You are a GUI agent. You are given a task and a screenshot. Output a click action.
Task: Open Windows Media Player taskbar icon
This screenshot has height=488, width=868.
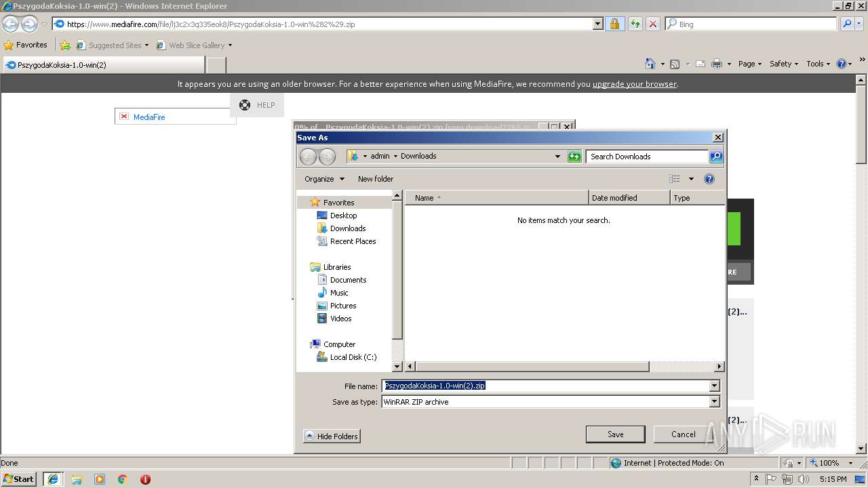click(100, 479)
